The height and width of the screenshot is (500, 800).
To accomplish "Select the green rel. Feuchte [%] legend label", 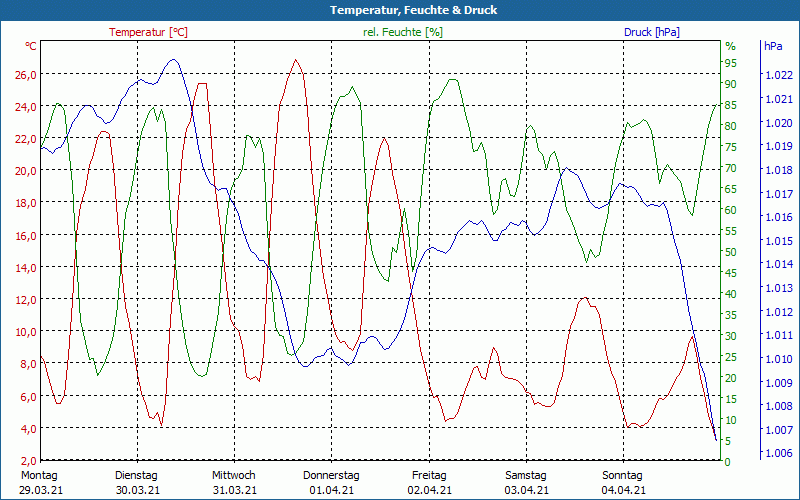I will coord(402,32).
